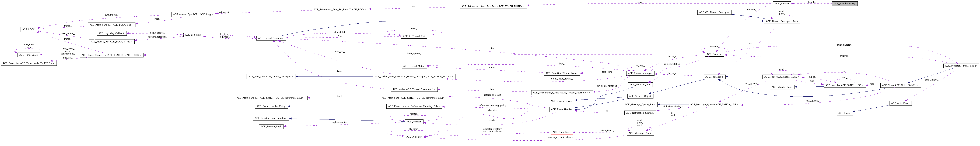Select the ACE_Reactor class node

pos(413,121)
